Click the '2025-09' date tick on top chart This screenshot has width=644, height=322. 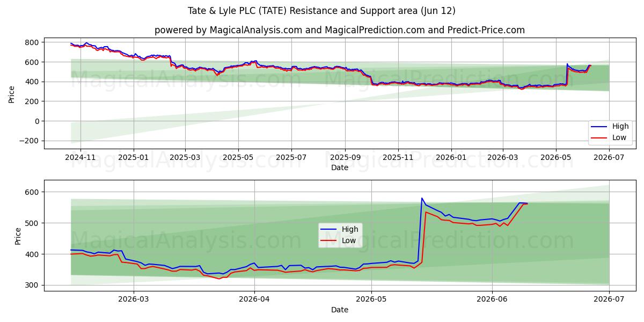pyautogui.click(x=345, y=158)
